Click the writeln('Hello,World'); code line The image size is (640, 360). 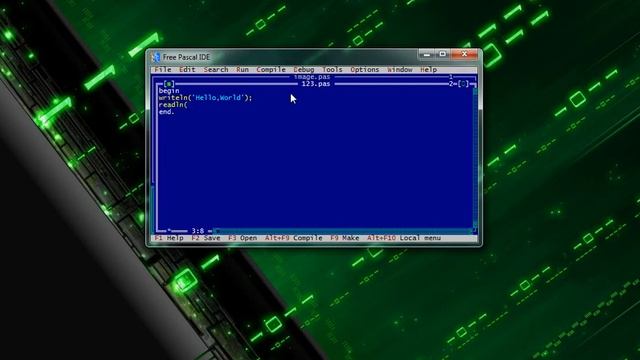point(205,98)
